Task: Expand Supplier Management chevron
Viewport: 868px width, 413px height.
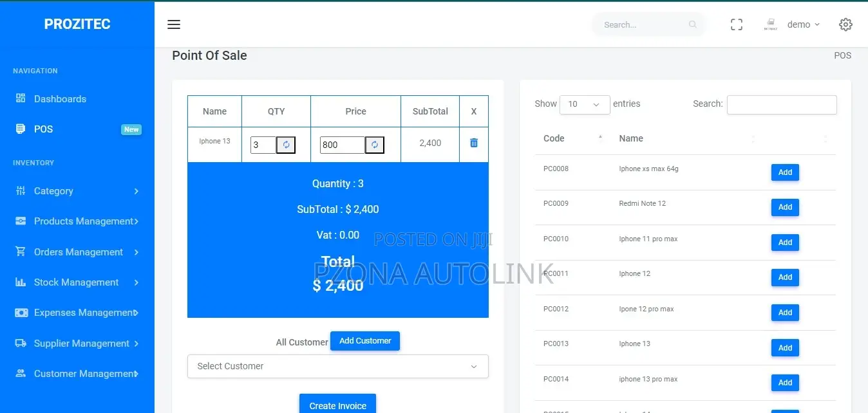Action: [x=136, y=344]
